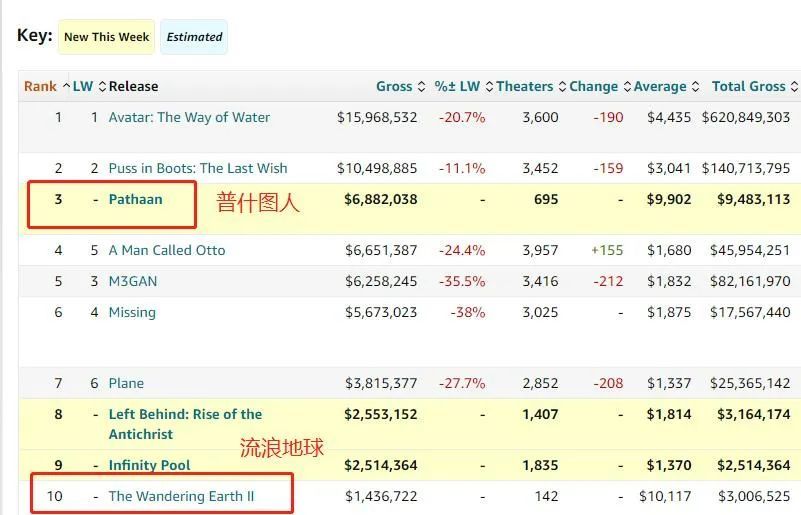Click Wandering Earth total $3,006,525
801x515 pixels.
754,496
